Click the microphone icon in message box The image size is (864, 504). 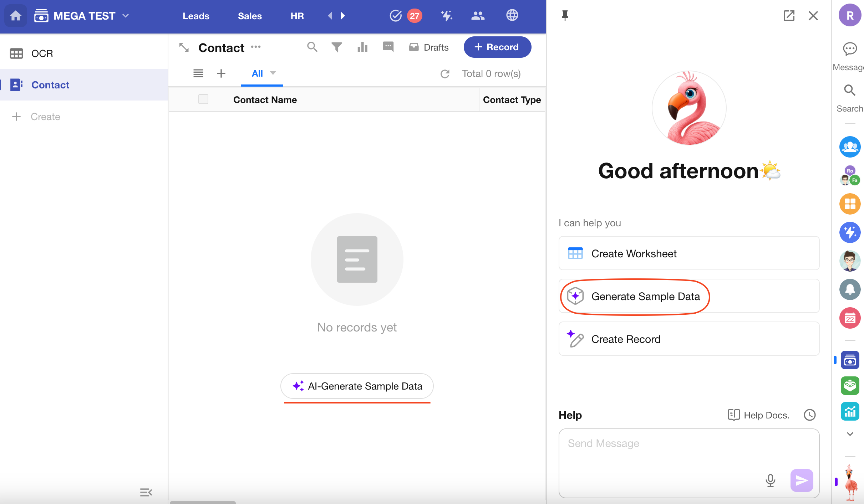pyautogui.click(x=770, y=480)
